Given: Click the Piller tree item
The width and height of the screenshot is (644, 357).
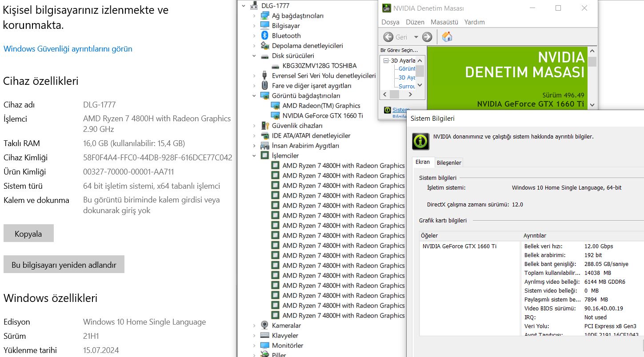Looking at the screenshot, I should 279,355.
